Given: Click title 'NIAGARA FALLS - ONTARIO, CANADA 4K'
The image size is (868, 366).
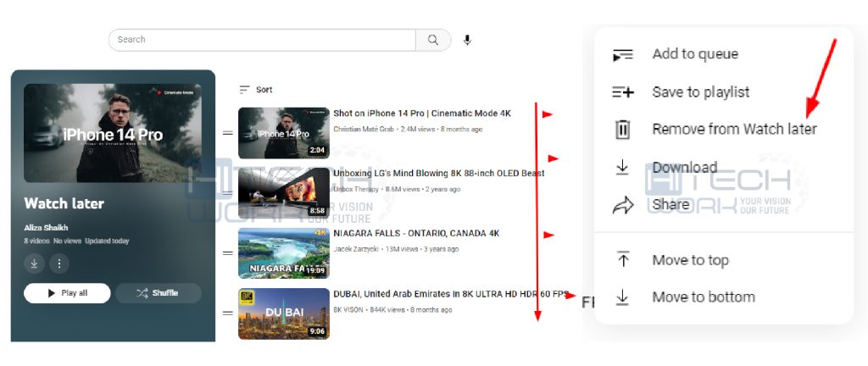Looking at the screenshot, I should [416, 233].
